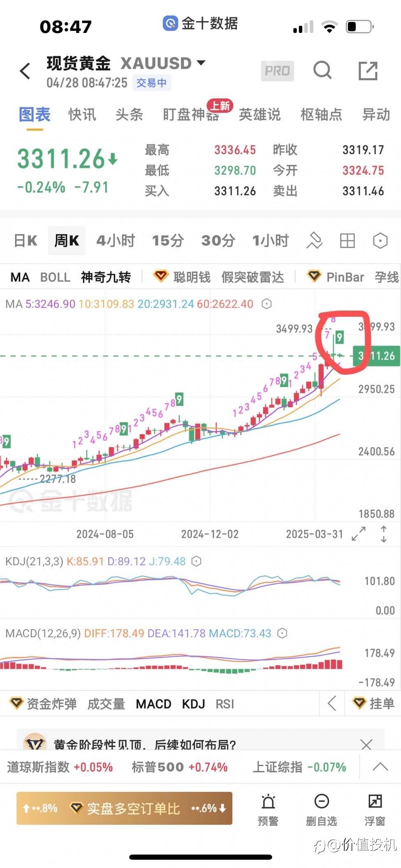Select the 日K timeframe tab
This screenshot has width=401, height=868.
pyautogui.click(x=25, y=241)
